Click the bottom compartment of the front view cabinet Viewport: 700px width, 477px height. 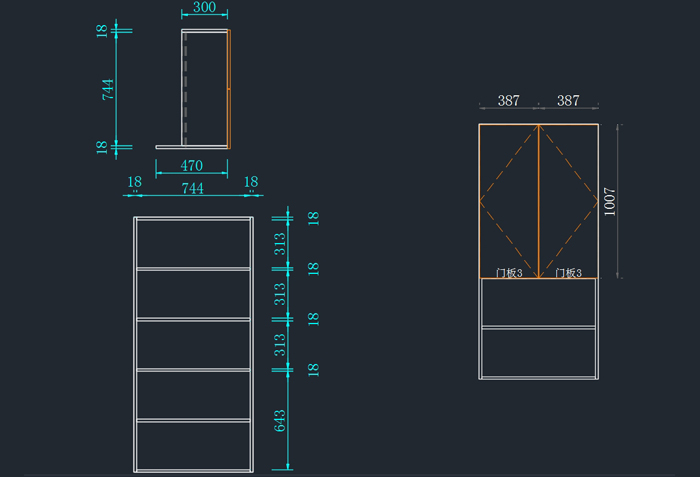point(193,445)
